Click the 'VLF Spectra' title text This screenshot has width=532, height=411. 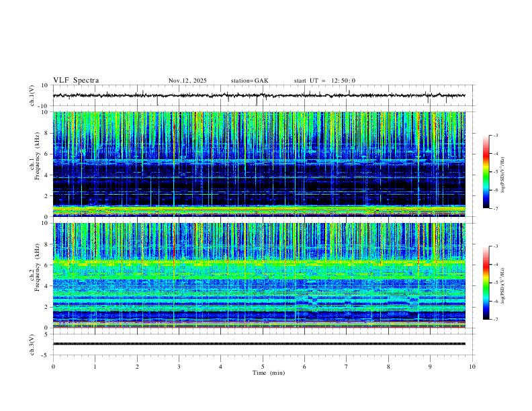click(76, 81)
